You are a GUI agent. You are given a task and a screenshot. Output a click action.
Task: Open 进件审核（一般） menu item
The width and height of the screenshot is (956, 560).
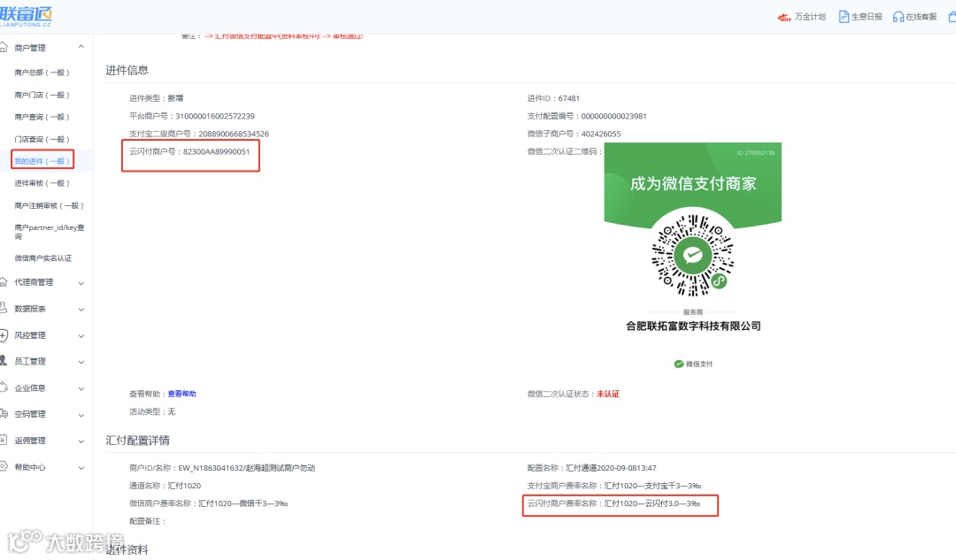42,183
